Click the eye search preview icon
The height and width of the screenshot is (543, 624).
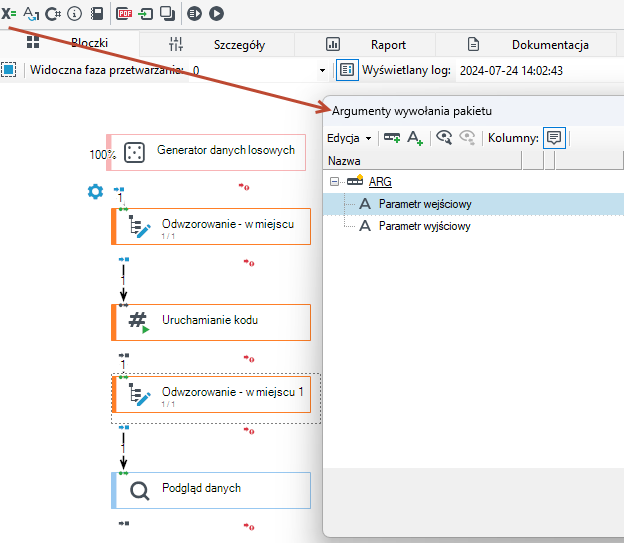[444, 138]
